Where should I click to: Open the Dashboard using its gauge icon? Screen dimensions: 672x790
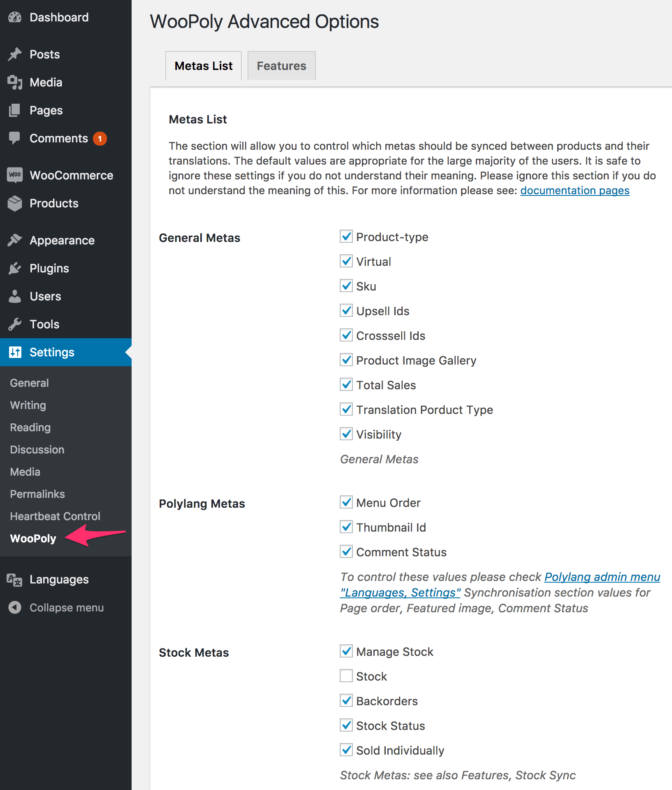[15, 17]
